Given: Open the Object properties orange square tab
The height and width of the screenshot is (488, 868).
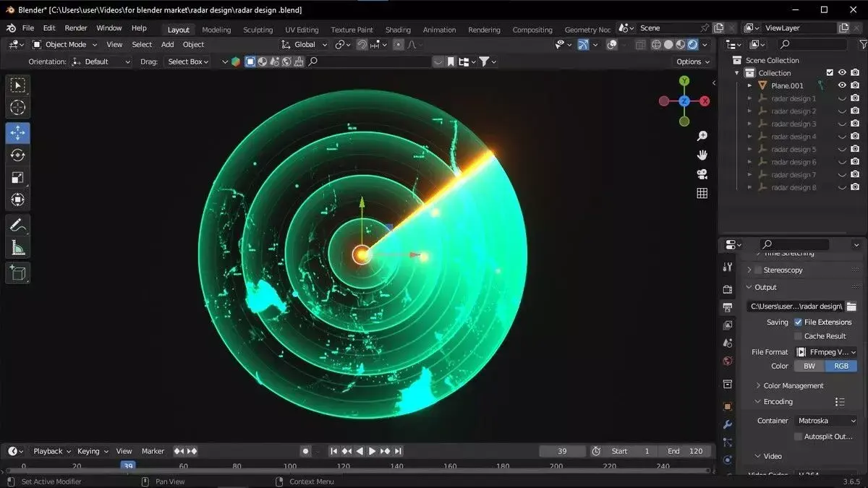Looking at the screenshot, I should click(x=728, y=406).
